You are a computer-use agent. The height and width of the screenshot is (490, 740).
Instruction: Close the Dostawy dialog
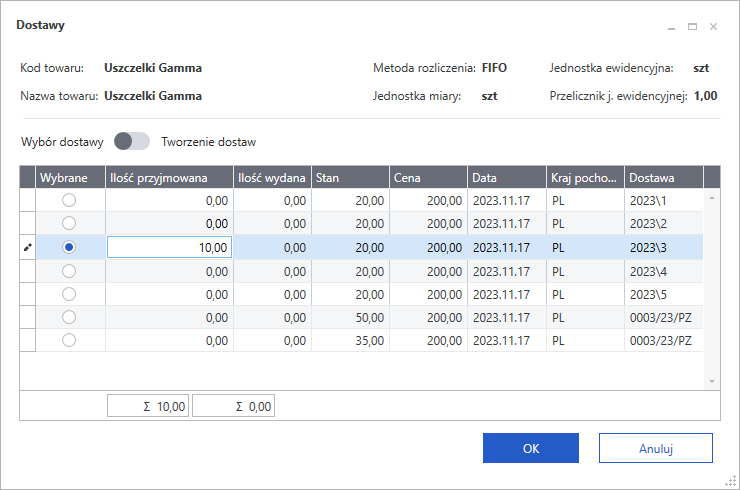[x=713, y=25]
